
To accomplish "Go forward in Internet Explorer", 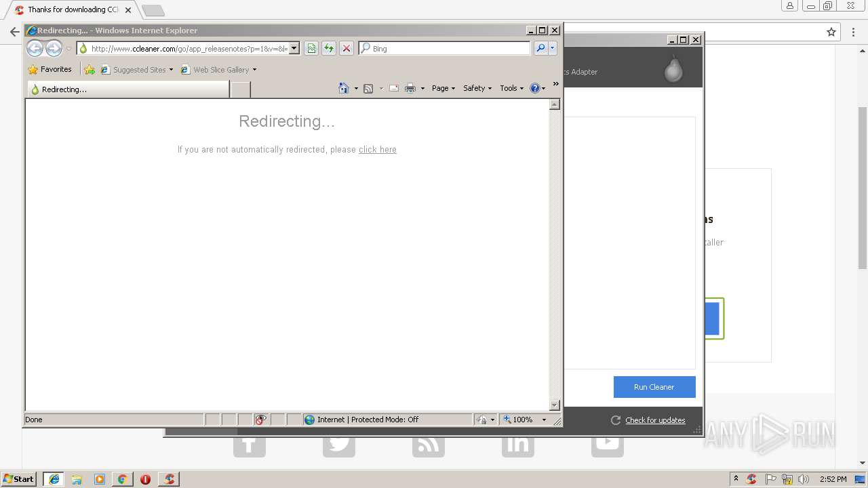I will click(x=54, y=48).
